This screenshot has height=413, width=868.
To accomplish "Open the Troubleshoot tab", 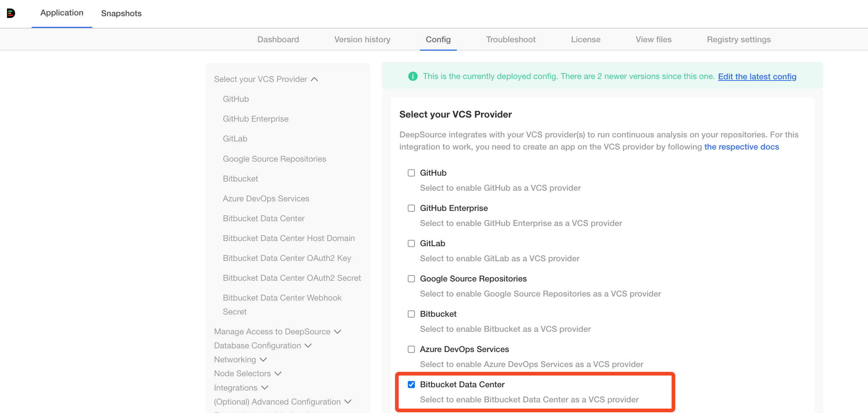I will 511,40.
